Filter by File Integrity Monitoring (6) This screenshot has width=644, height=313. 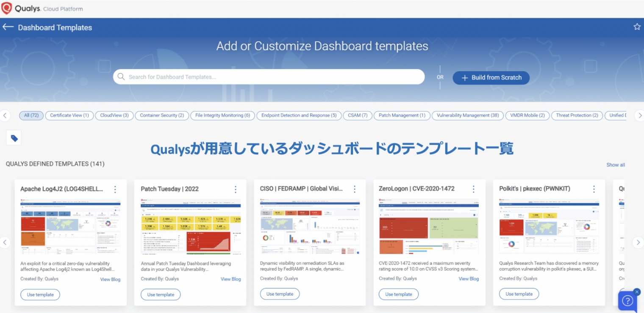tap(223, 115)
